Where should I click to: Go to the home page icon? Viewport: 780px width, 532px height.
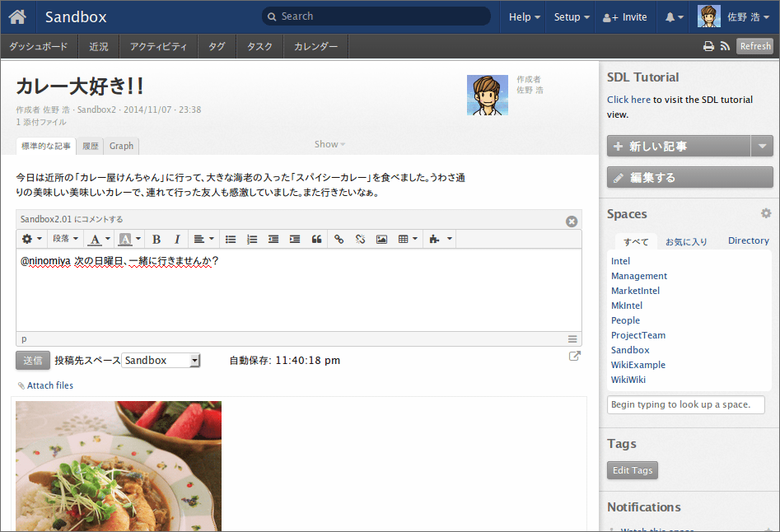point(17,17)
